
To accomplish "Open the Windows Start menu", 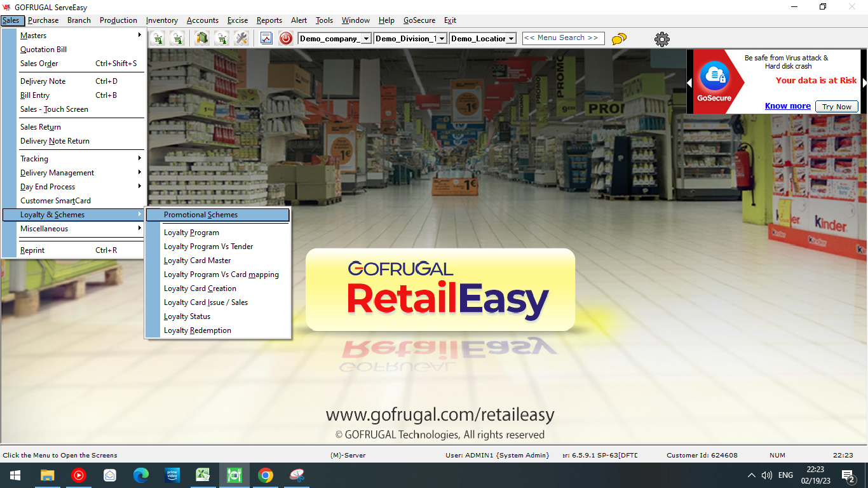I will (15, 475).
